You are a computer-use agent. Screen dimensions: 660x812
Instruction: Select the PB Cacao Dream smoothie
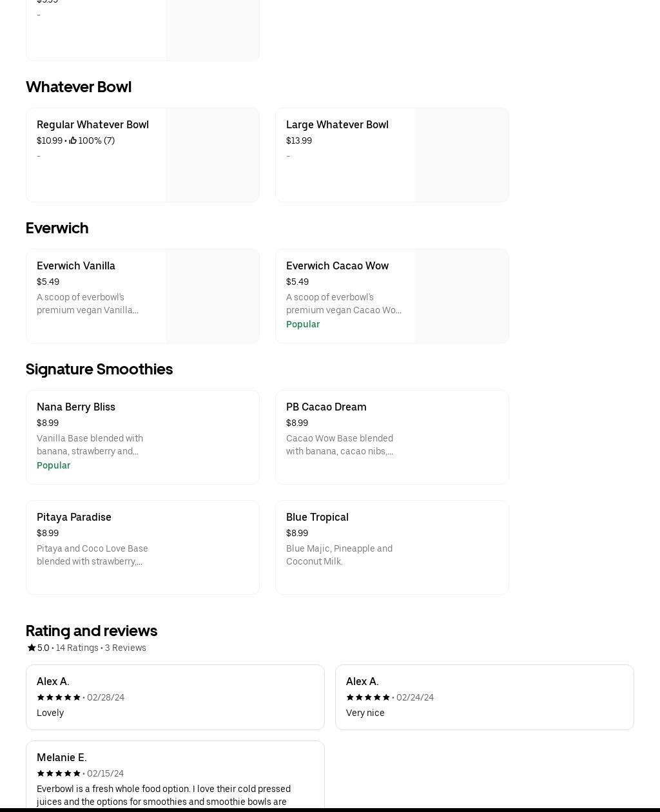tap(392, 437)
